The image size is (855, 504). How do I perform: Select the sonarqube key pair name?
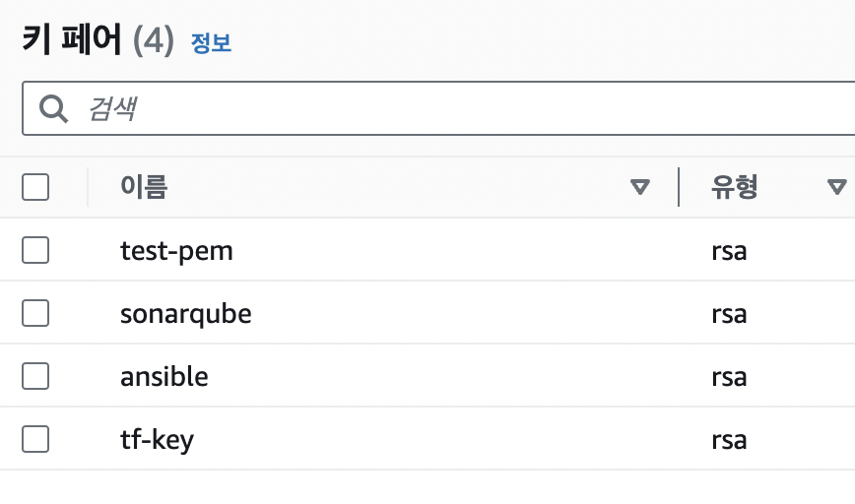(x=185, y=313)
